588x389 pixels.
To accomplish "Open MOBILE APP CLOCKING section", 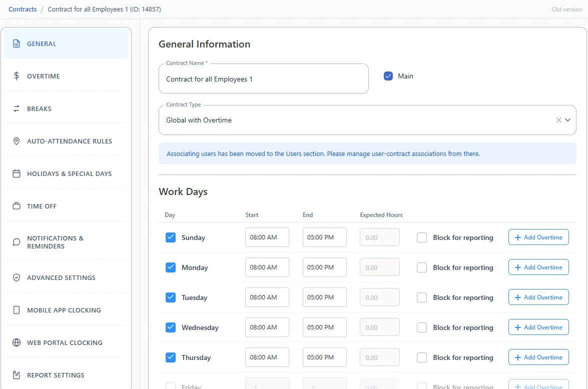I will pyautogui.click(x=66, y=310).
